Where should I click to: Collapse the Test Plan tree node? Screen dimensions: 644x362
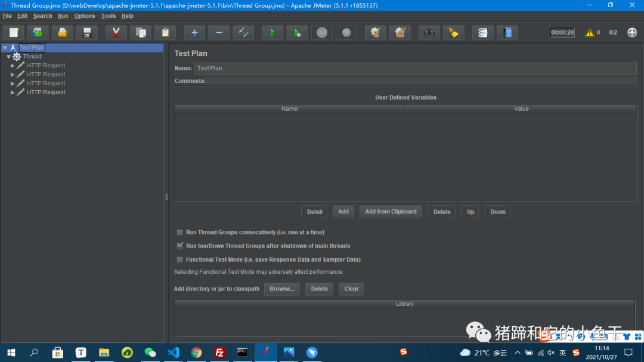point(5,48)
